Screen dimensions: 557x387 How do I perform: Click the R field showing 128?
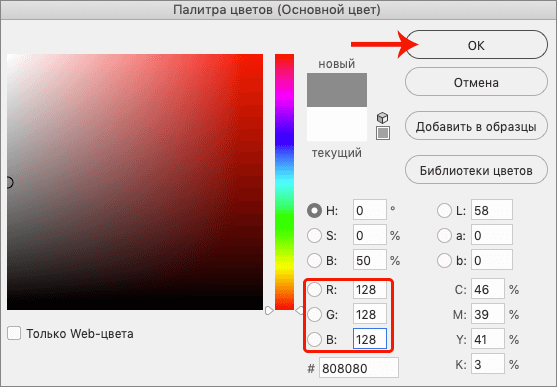tap(370, 289)
